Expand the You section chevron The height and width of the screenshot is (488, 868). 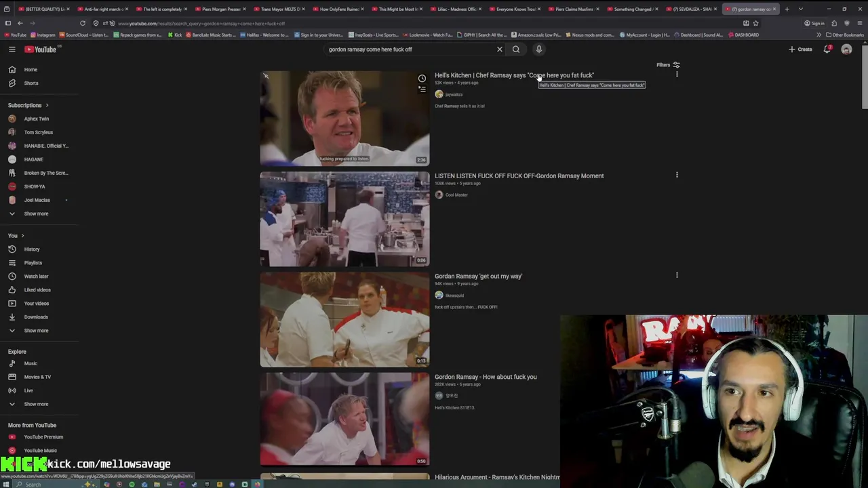tap(22, 235)
